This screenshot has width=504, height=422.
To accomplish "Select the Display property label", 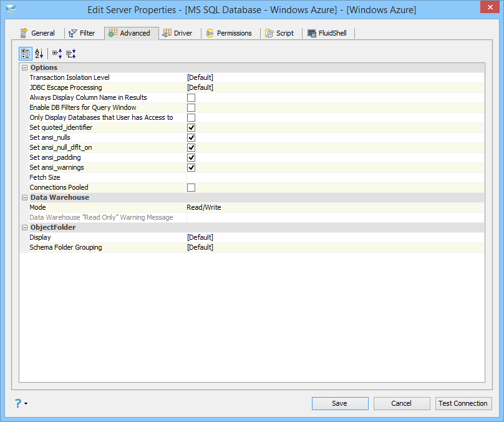I will point(40,237).
